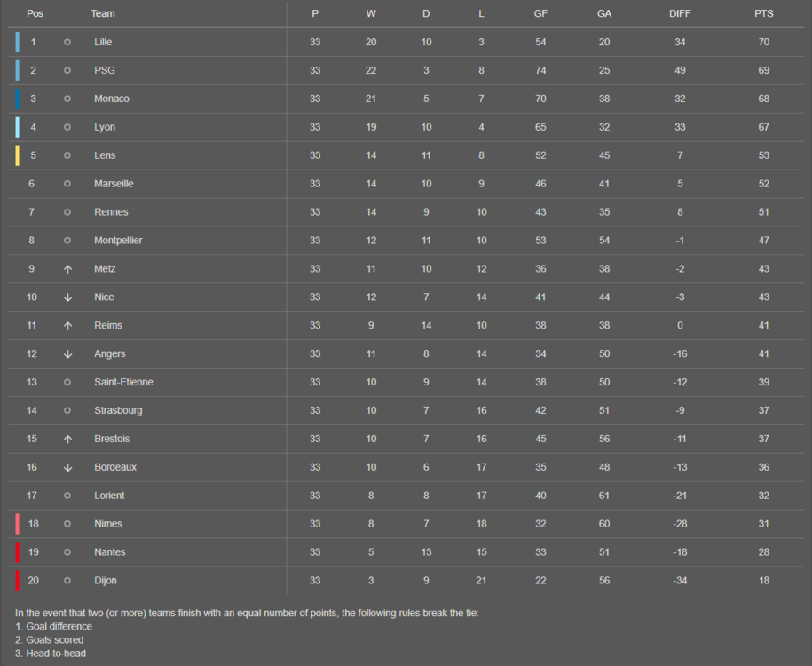Open the PSG team link
This screenshot has height=666, width=812.
coord(105,71)
